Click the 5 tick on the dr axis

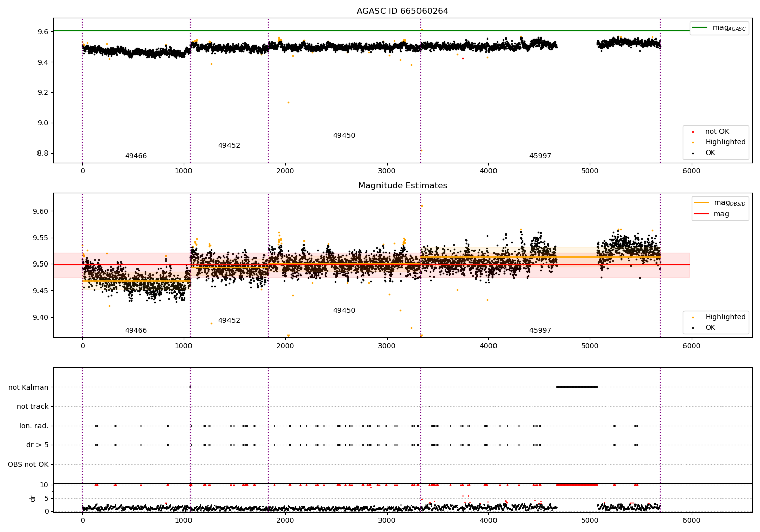pyautogui.click(x=47, y=498)
